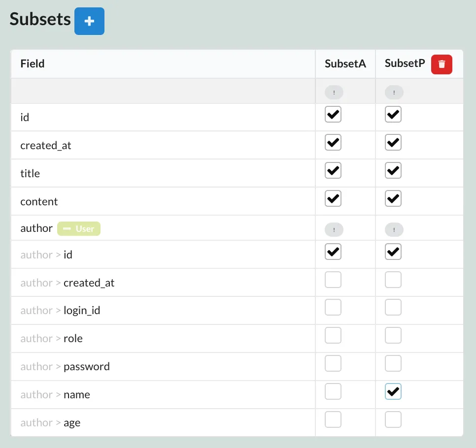Enable author > password for SubsetA
The image size is (476, 448).
333,363
